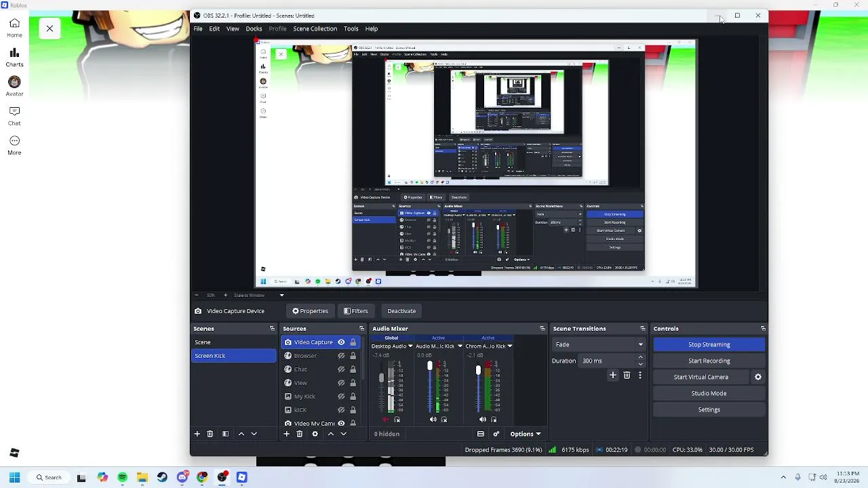Show the View source
Screen dimensions: 868x488
point(341,383)
